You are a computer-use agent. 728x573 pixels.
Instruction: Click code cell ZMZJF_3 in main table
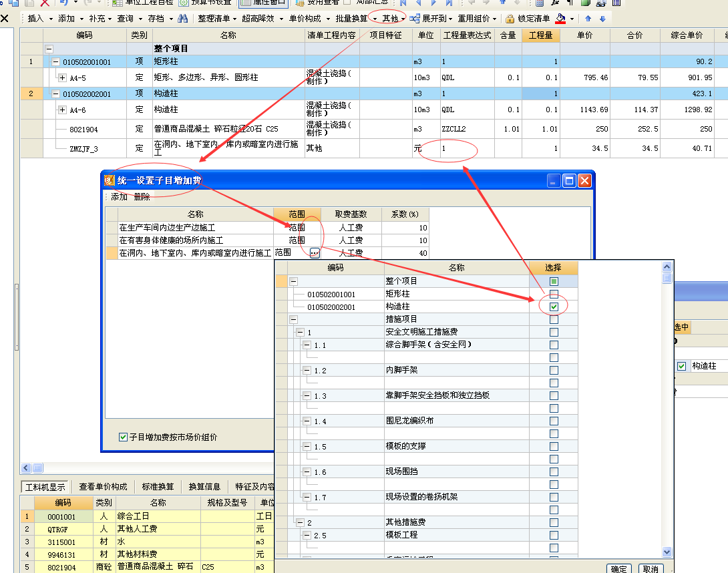coord(84,149)
